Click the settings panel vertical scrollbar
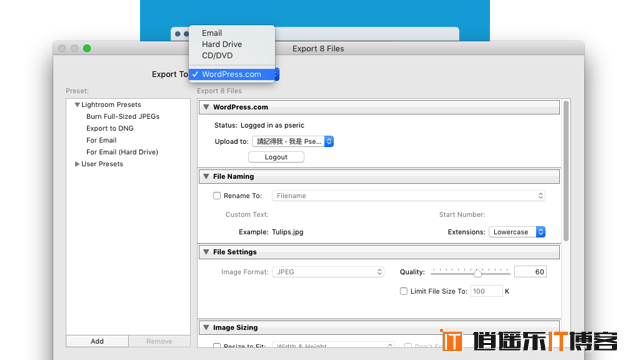Viewport: 640px width, 360px height. point(566,171)
